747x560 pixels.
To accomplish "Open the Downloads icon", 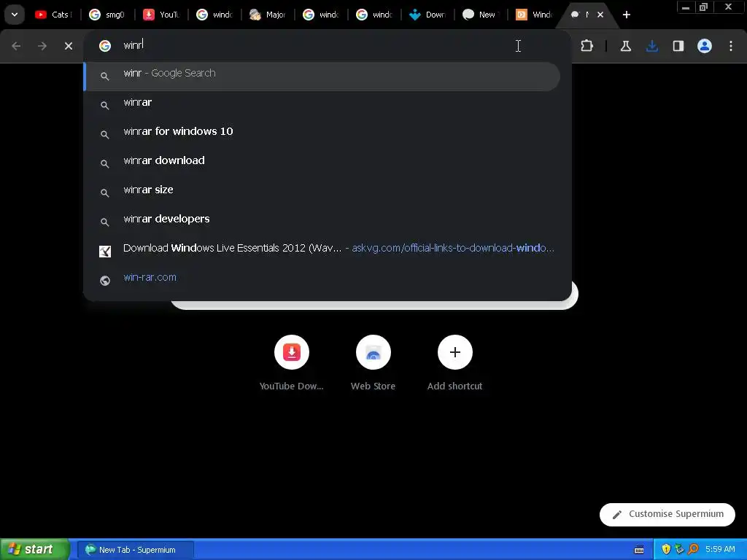I will tap(651, 46).
